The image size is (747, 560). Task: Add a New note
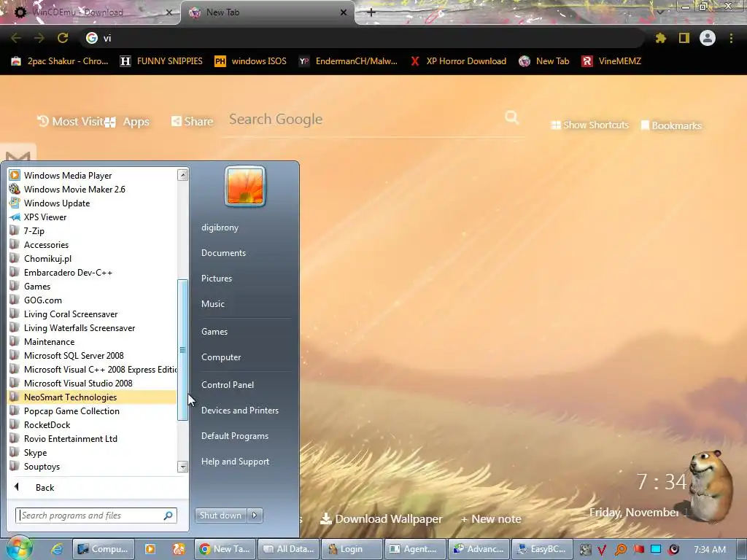pyautogui.click(x=491, y=519)
